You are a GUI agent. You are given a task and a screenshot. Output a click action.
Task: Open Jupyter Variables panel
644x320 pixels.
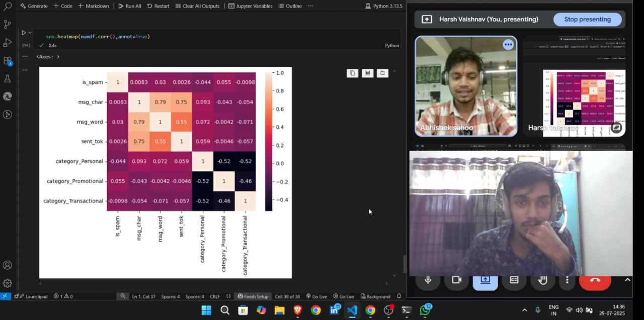(250, 6)
